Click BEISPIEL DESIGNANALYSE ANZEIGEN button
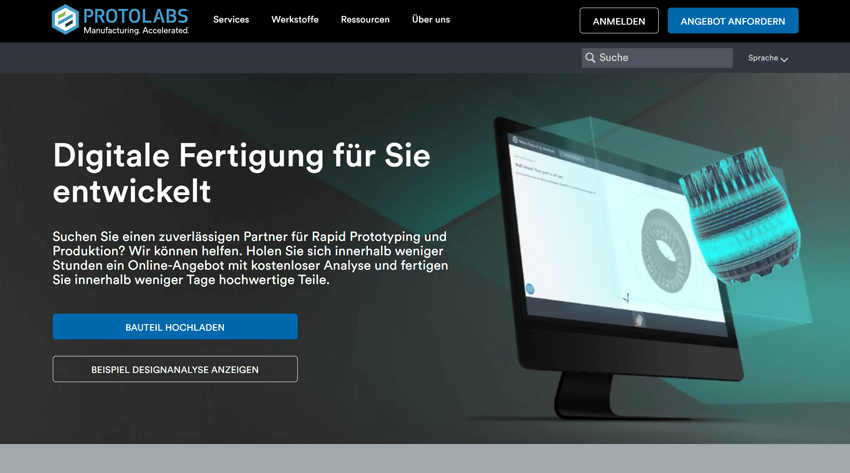Viewport: 850px width, 473px height. click(175, 369)
